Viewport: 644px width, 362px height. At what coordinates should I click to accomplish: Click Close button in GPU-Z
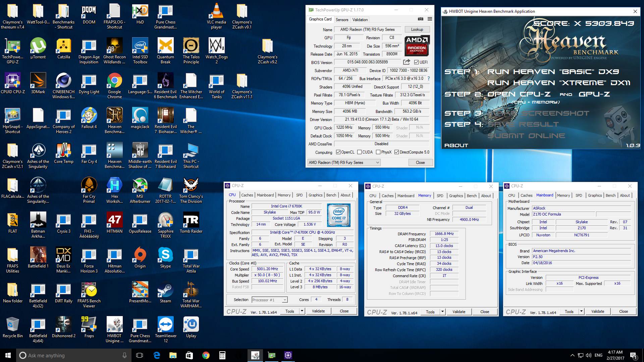420,163
